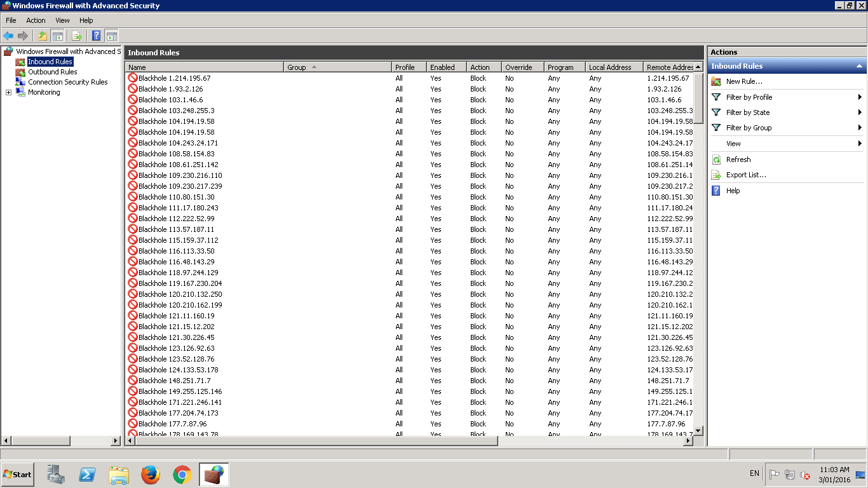
Task: Click the block icon of Blackhole 103.1.46.6
Action: tap(133, 99)
